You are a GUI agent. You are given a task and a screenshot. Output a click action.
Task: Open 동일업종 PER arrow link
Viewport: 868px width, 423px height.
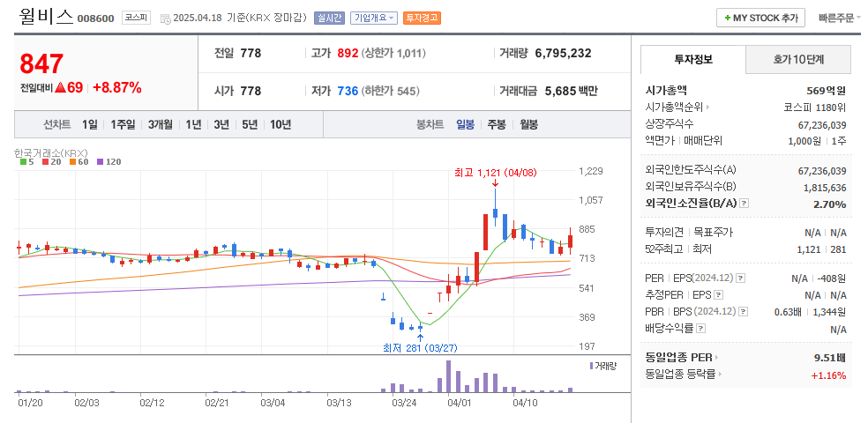(716, 357)
